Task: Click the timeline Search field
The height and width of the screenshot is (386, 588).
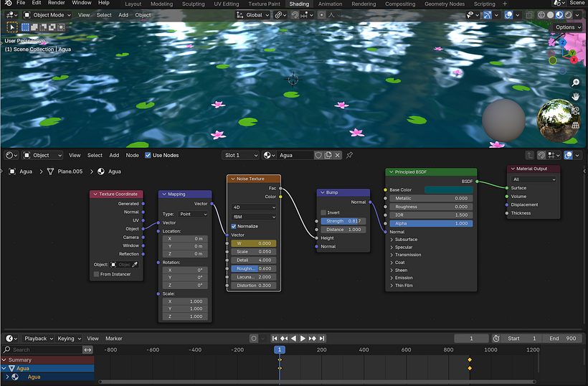Action: (x=42, y=349)
